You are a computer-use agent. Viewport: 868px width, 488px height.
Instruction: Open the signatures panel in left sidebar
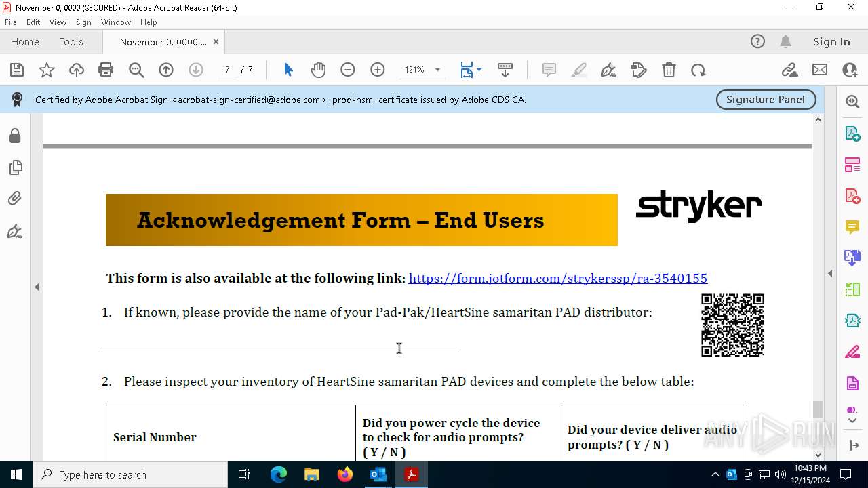tap(15, 232)
